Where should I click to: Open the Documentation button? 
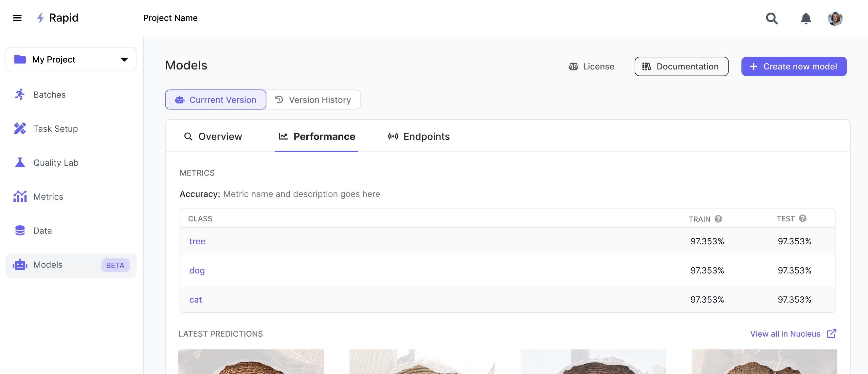681,66
